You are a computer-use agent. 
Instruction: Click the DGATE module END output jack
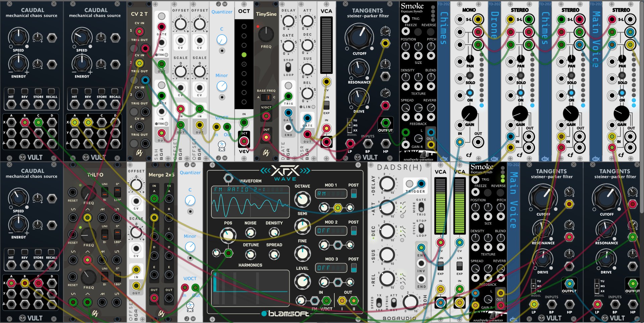(288, 127)
